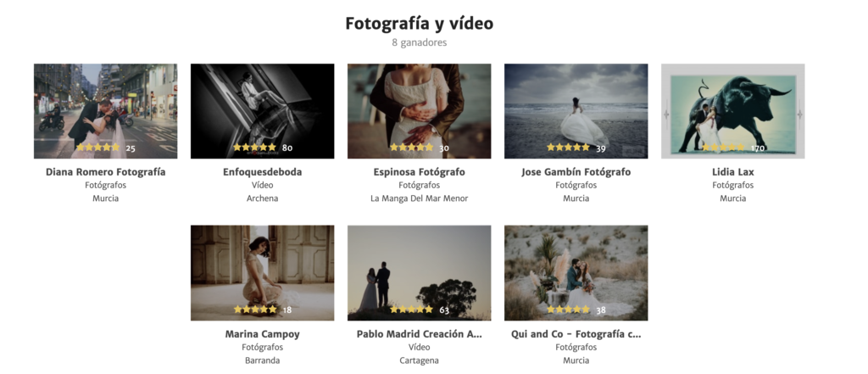The image size is (868, 374).
Task: Click 'Fotógrafos' category under Lidia Lax
Action: pyautogui.click(x=733, y=185)
